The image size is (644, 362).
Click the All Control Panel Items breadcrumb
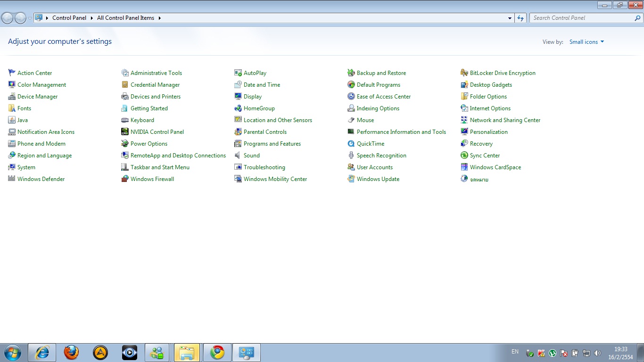(x=125, y=18)
